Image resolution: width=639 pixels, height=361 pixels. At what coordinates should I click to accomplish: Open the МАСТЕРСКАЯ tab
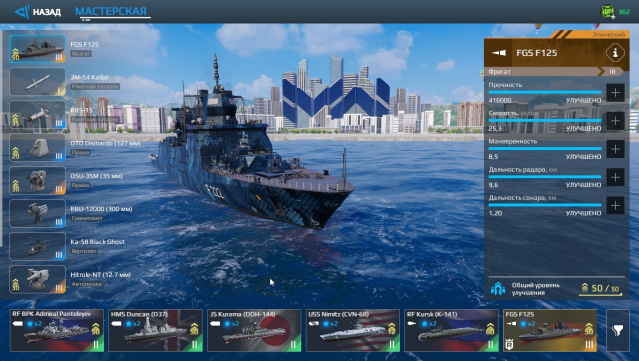[x=111, y=11]
